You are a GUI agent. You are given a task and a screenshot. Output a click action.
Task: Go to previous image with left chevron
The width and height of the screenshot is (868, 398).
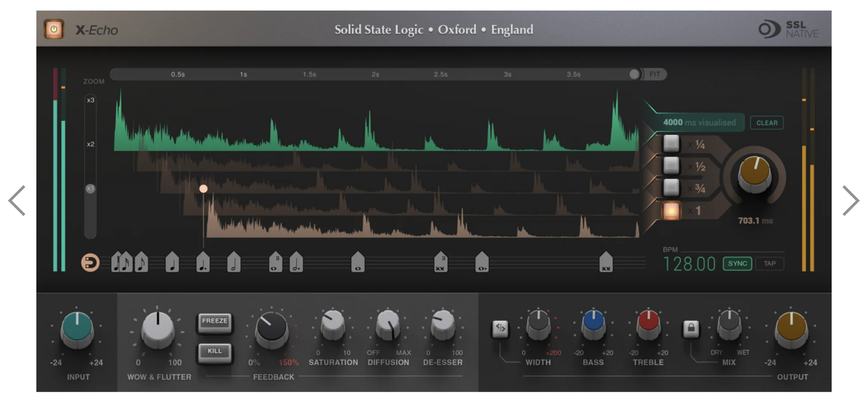click(x=17, y=201)
